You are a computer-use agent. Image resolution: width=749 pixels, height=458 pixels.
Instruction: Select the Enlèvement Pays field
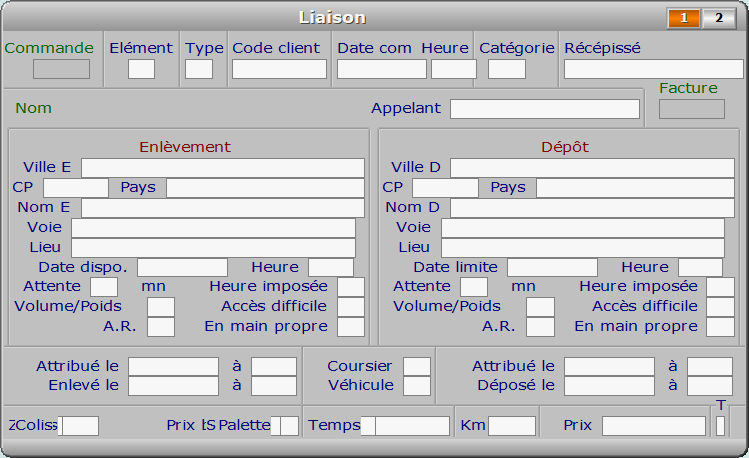click(x=265, y=188)
